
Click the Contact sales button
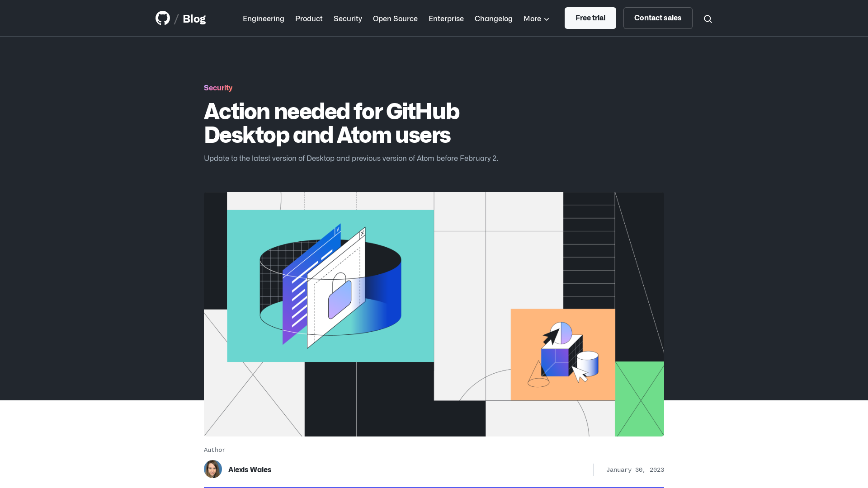pos(658,18)
